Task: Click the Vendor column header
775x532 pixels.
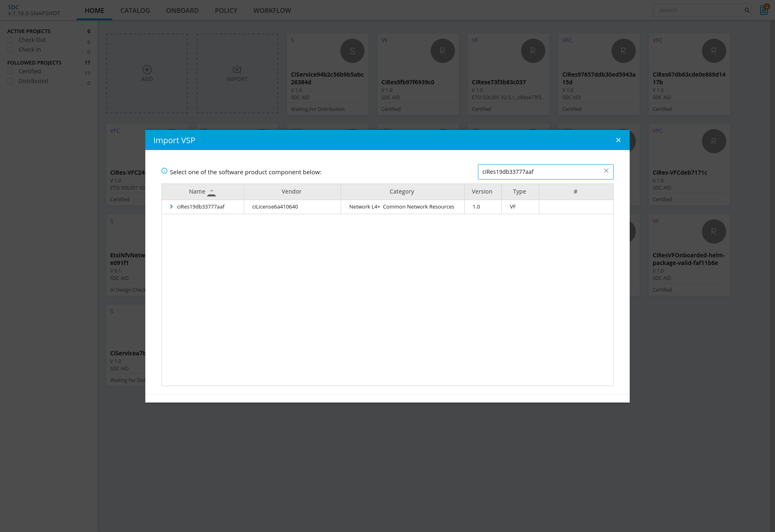Action: pyautogui.click(x=291, y=192)
